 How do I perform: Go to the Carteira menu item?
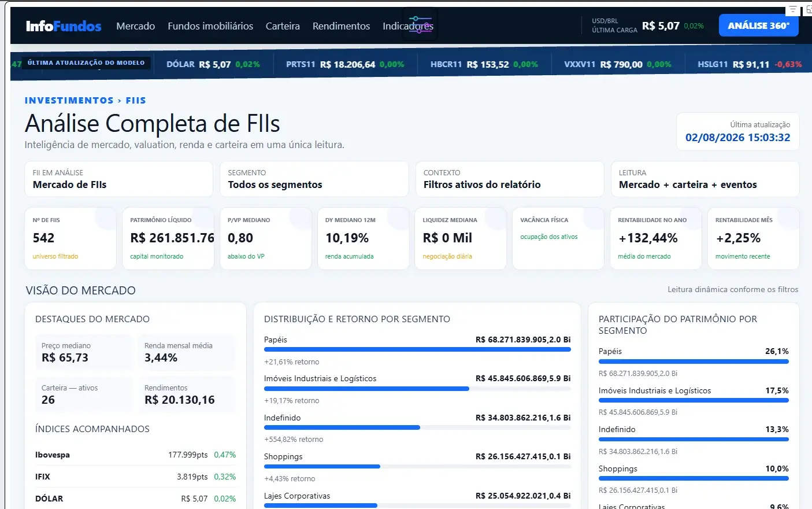click(283, 26)
